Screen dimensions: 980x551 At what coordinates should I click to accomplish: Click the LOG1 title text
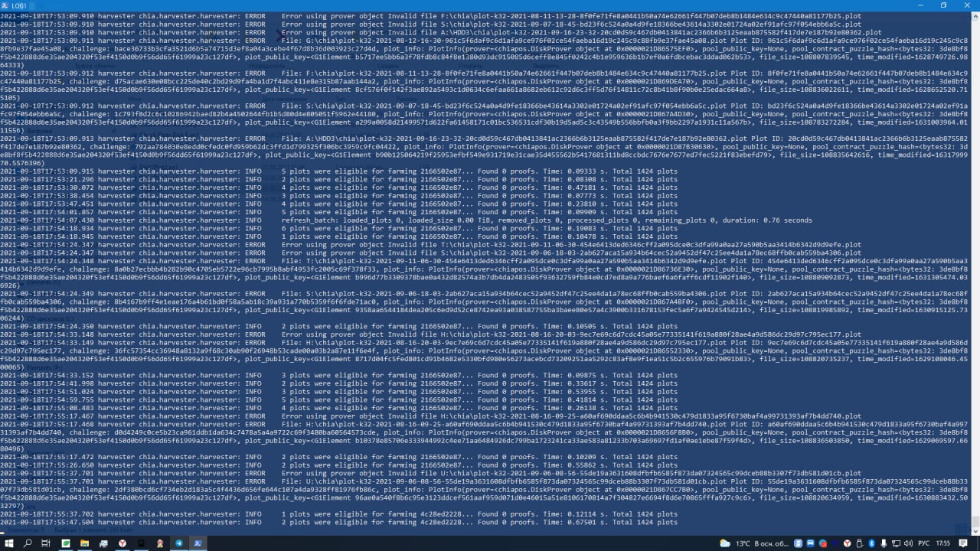[19, 5]
